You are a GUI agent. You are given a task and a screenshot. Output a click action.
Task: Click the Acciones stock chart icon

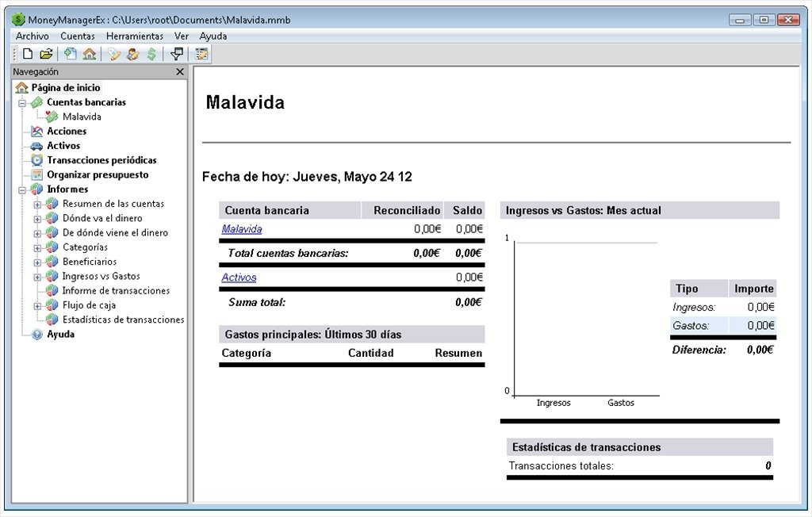(36, 131)
